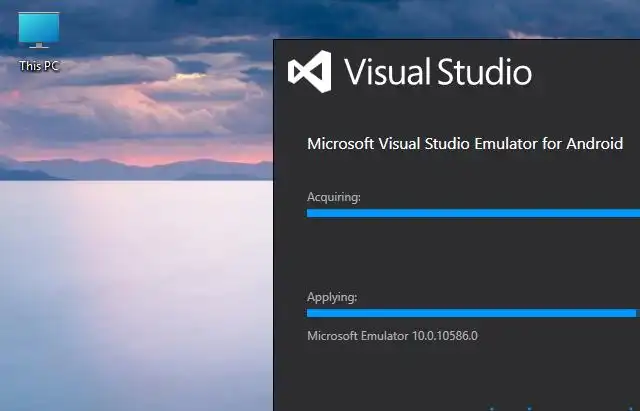
Task: Click the Acquiring progress bar
Action: (473, 213)
